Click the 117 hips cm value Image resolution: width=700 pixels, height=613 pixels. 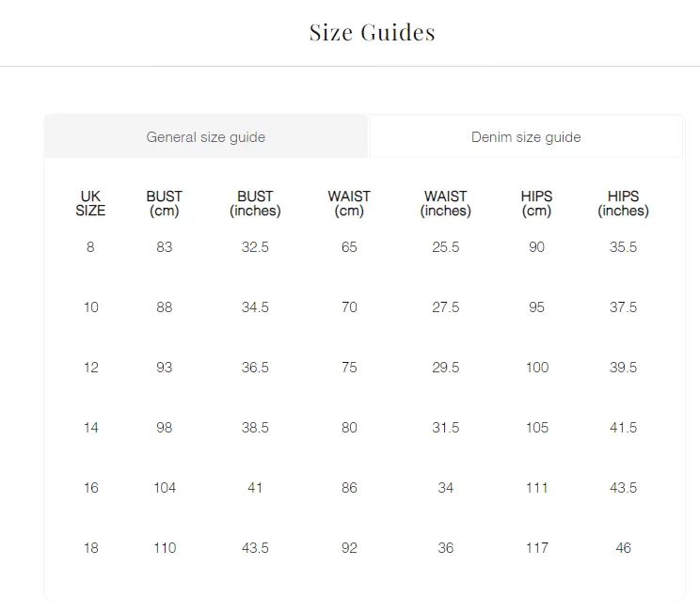pos(537,548)
